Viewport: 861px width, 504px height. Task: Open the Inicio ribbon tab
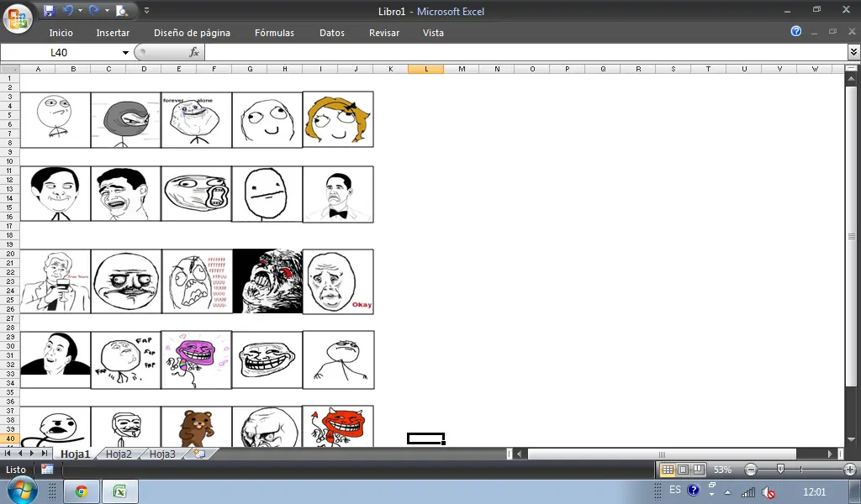pyautogui.click(x=61, y=33)
